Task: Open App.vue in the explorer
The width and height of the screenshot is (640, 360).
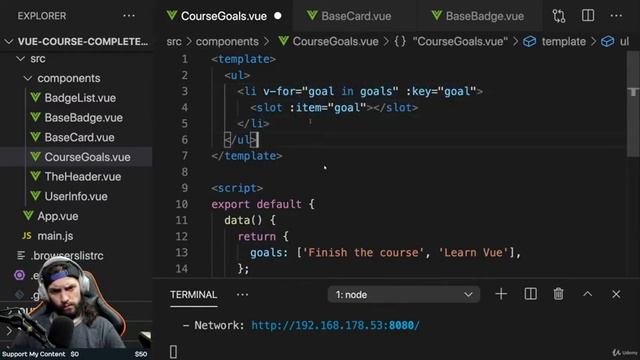Action: tap(58, 216)
